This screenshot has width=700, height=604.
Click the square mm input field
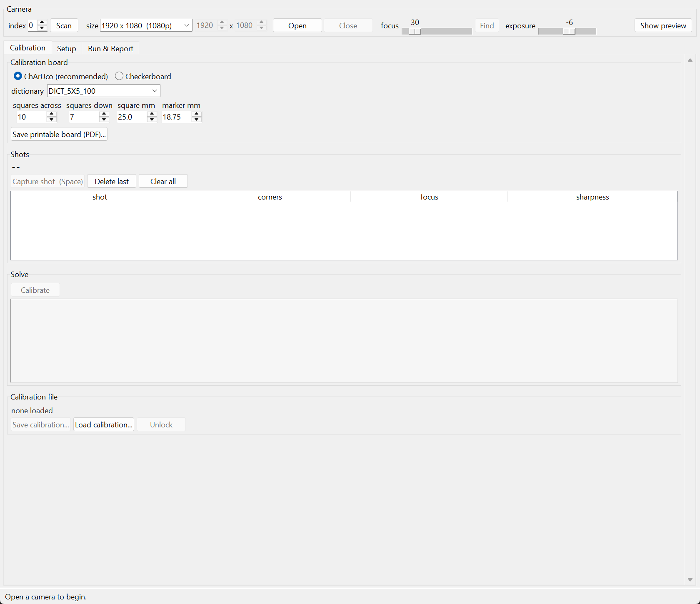tap(132, 117)
